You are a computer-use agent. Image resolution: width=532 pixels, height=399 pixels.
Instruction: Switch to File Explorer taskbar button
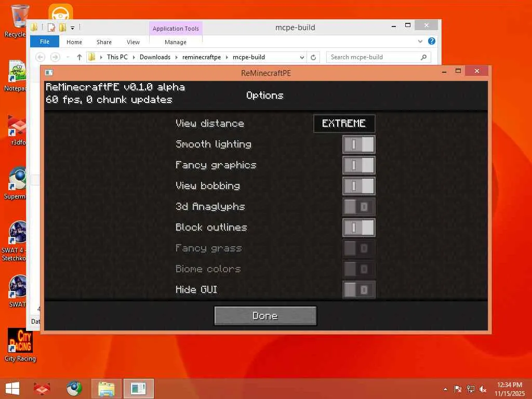(x=106, y=389)
